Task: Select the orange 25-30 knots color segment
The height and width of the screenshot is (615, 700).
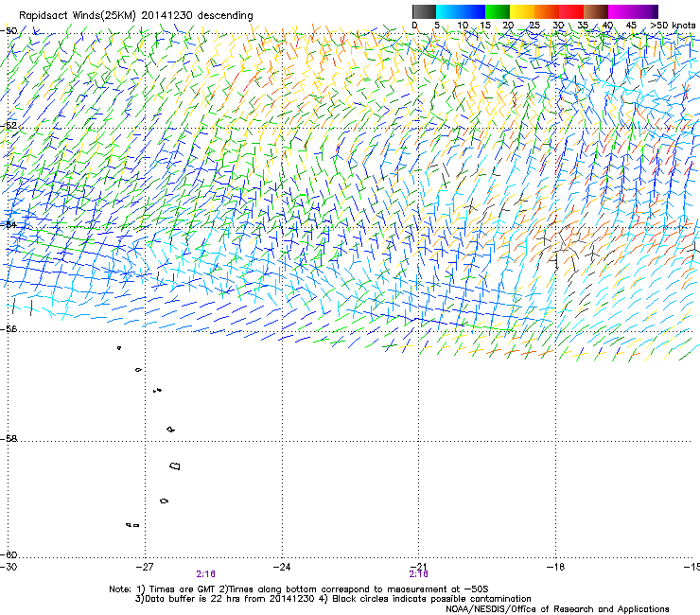Action: pos(547,11)
